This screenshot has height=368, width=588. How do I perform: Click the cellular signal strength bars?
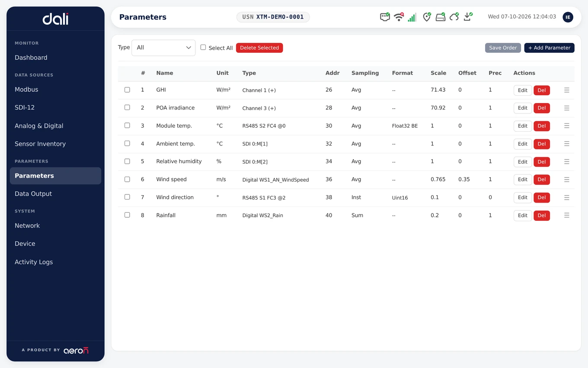tap(412, 17)
